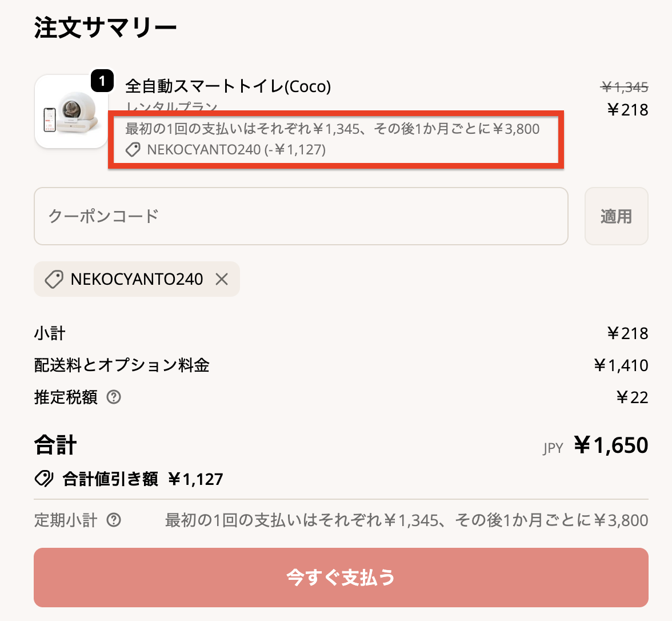Click the product title 全自動スマートトイレ(Coco)

(x=228, y=86)
